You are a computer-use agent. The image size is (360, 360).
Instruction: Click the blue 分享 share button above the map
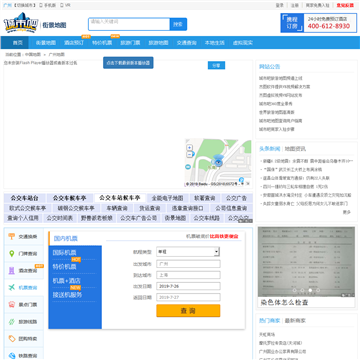click(216, 65)
